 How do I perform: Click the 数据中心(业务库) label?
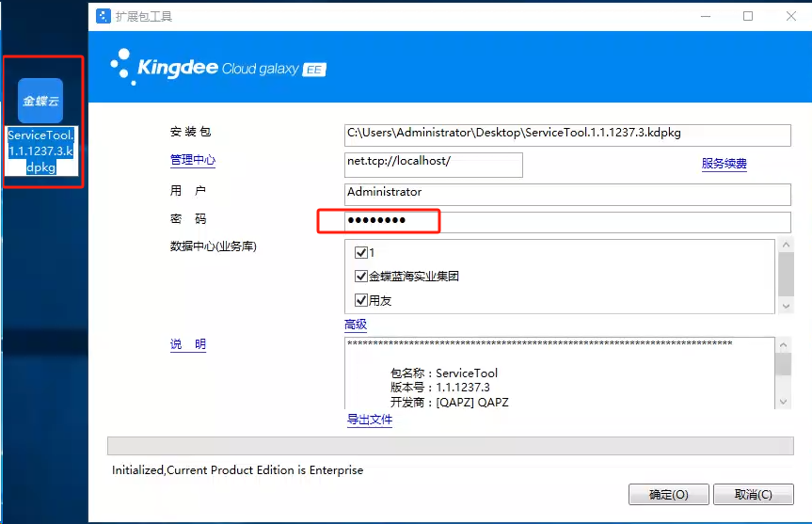(214, 246)
